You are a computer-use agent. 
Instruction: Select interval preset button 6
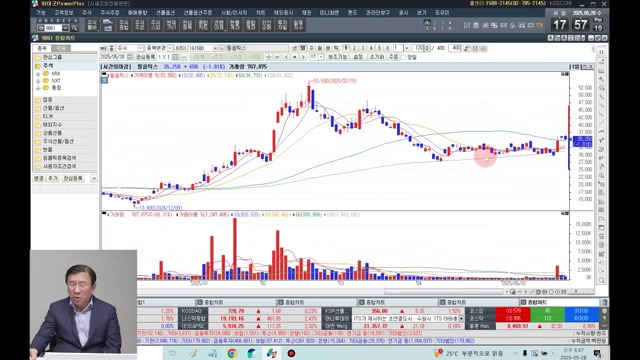(x=387, y=48)
